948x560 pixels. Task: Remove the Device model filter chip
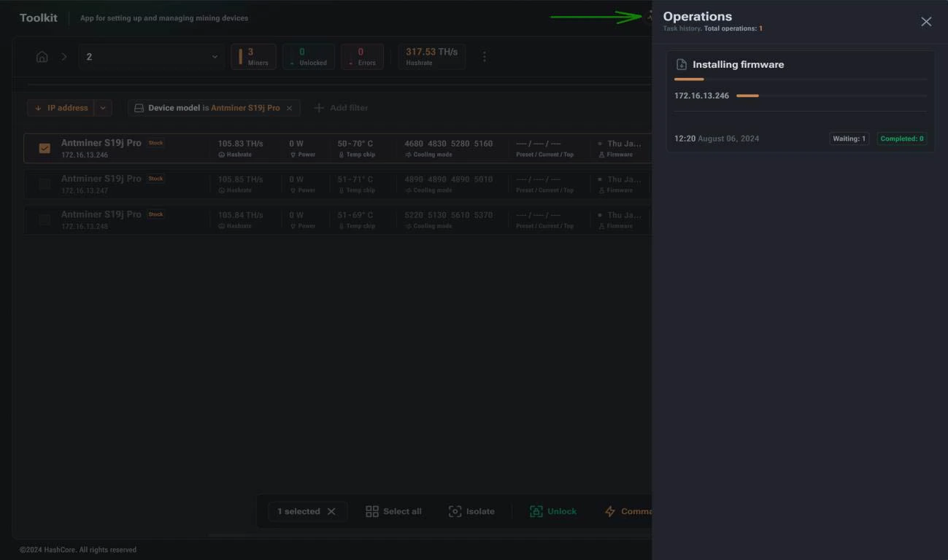[289, 108]
